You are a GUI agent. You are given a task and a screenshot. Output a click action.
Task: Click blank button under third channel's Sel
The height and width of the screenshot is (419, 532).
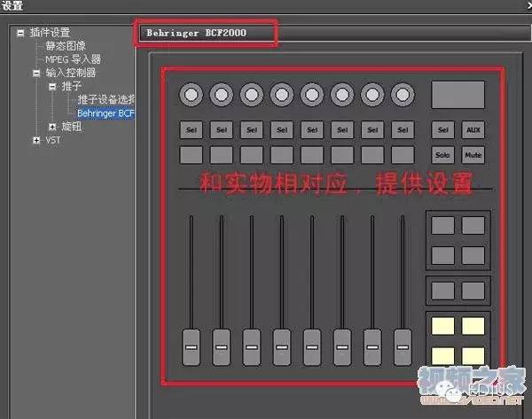[252, 155]
